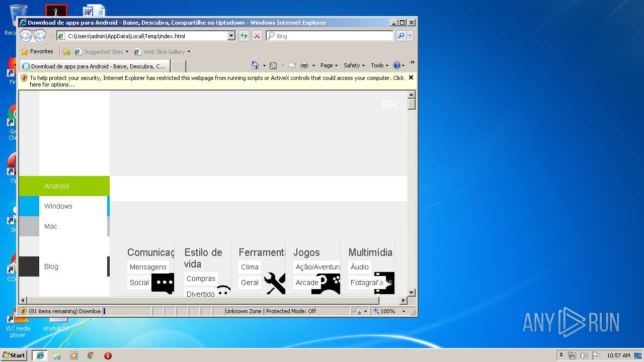The height and width of the screenshot is (362, 644).
Task: Open search provider dropdown arrow
Action: tap(410, 36)
